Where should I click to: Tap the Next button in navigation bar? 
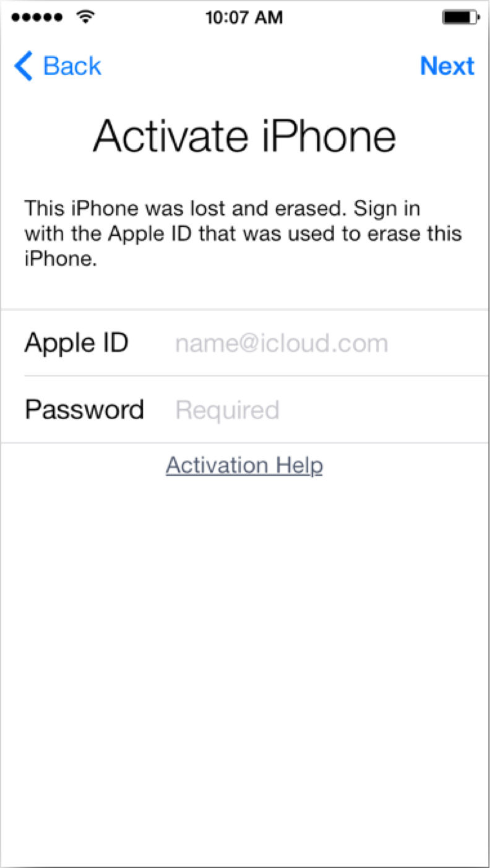[447, 66]
